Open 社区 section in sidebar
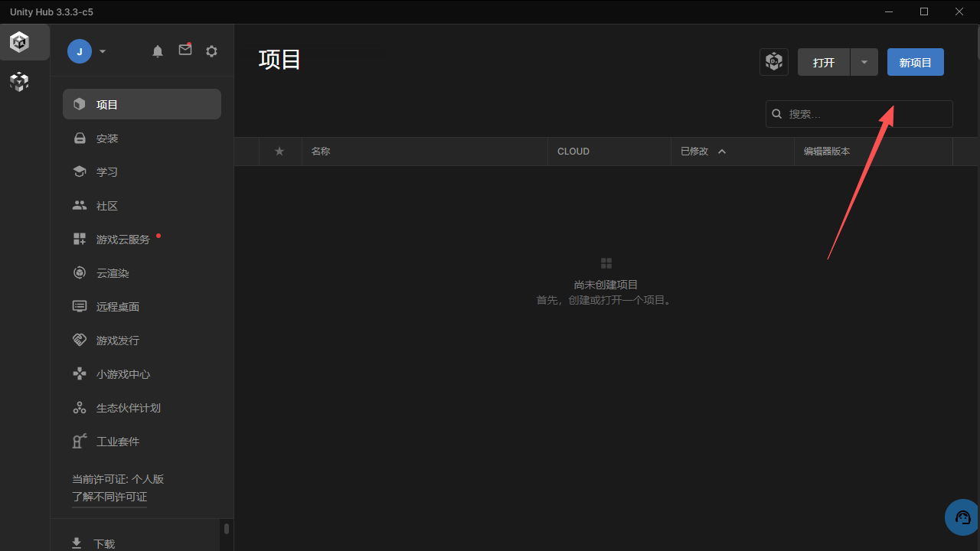The image size is (980, 551). [142, 206]
